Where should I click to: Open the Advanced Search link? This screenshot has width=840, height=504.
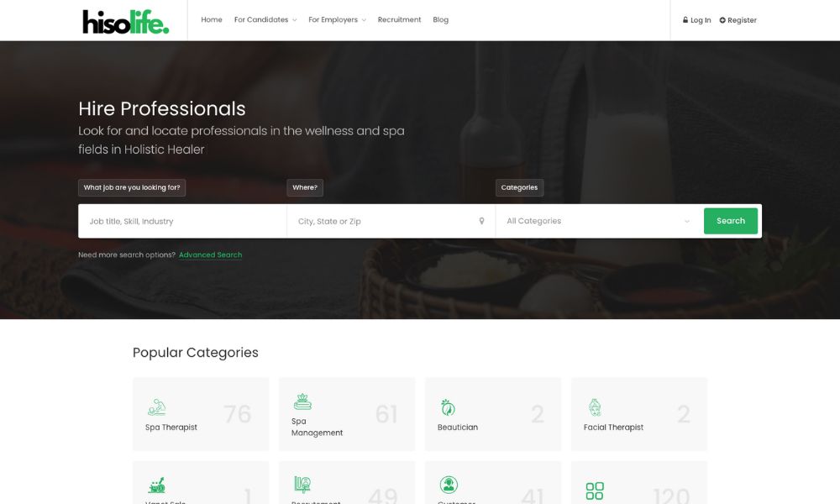coord(211,255)
